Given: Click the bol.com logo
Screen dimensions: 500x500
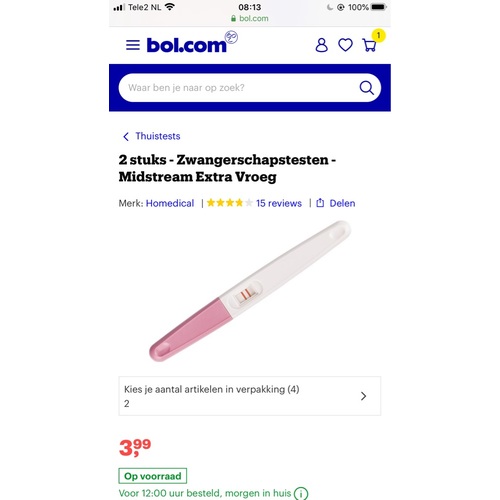Looking at the screenshot, I should (x=192, y=43).
